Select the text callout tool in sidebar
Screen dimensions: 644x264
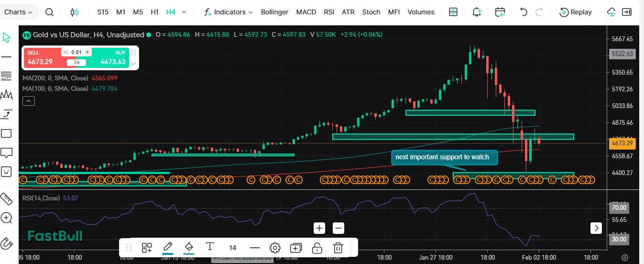click(x=6, y=153)
